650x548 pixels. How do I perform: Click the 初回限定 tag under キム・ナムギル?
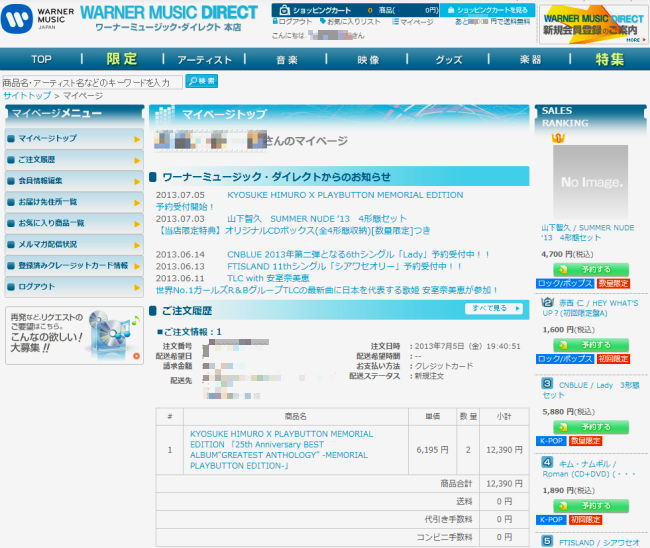[x=585, y=520]
